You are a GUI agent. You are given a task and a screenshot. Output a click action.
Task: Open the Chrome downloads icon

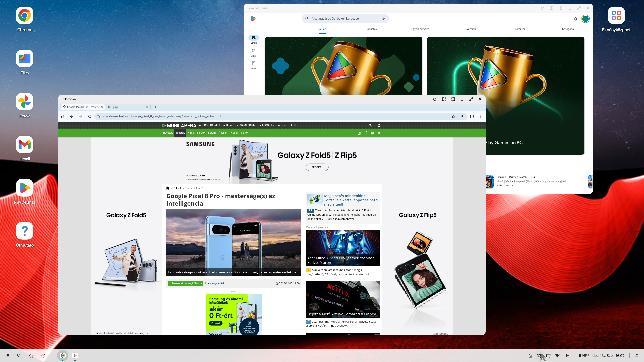462,116
